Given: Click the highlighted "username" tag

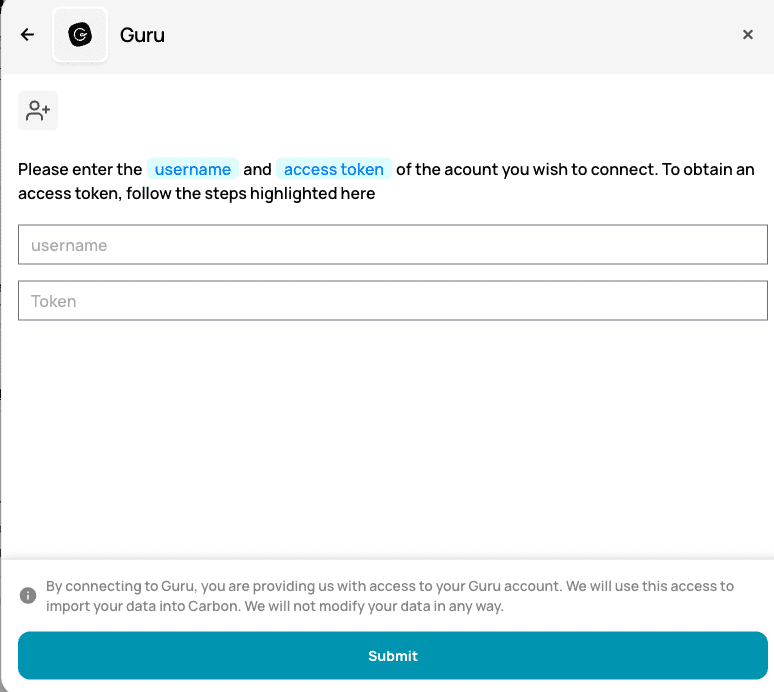Looking at the screenshot, I should [x=193, y=169].
